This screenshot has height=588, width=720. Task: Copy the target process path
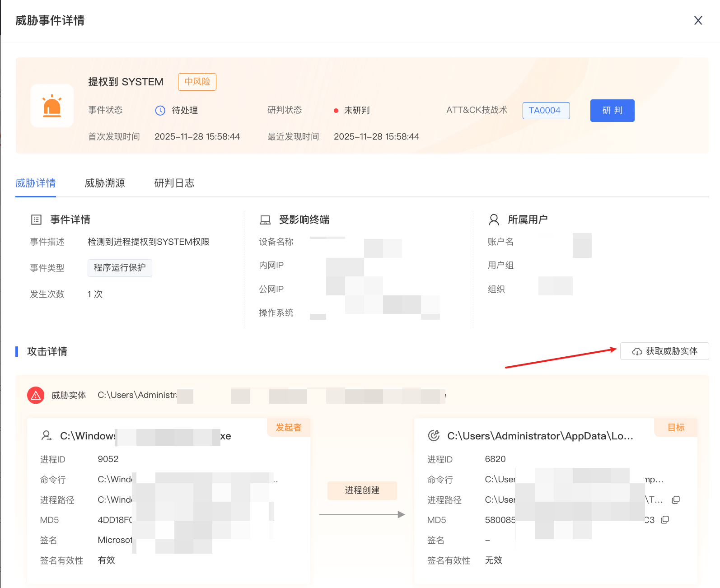pyautogui.click(x=676, y=500)
